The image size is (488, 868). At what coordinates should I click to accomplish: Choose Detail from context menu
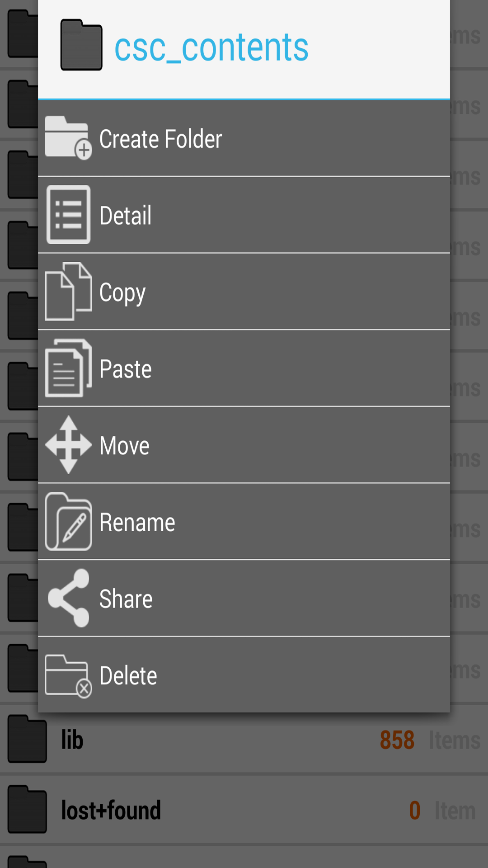[x=125, y=216]
